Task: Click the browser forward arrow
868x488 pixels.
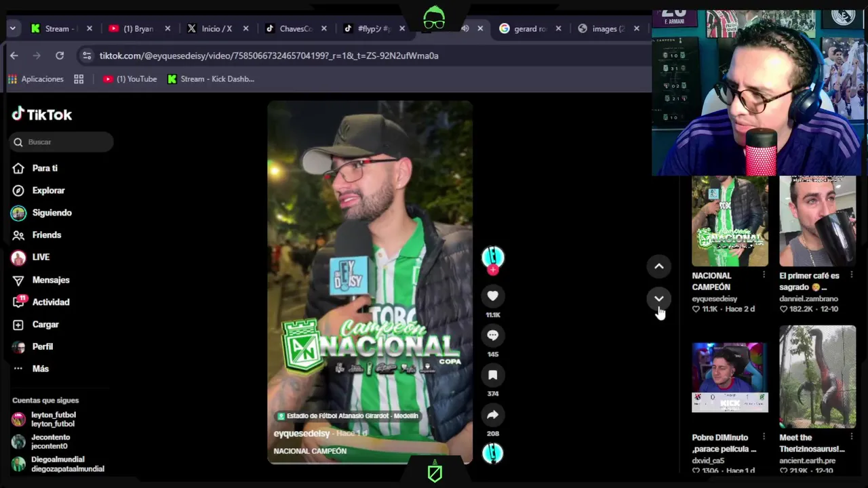Action: click(37, 56)
